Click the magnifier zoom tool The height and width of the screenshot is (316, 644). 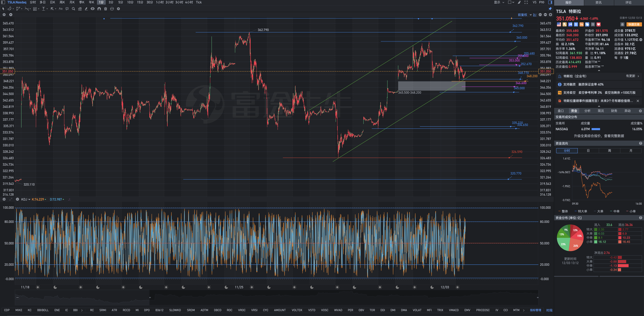coord(73,9)
